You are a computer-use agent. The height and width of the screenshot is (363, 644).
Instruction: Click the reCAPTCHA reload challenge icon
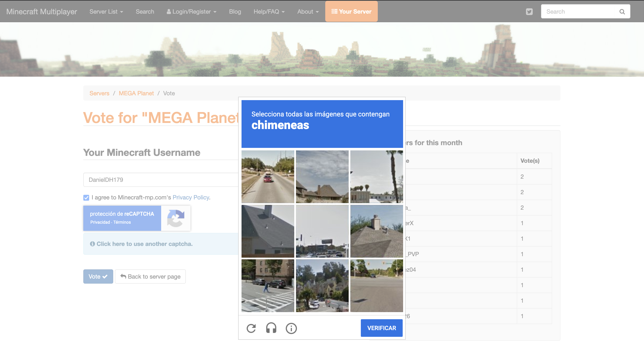click(x=251, y=328)
